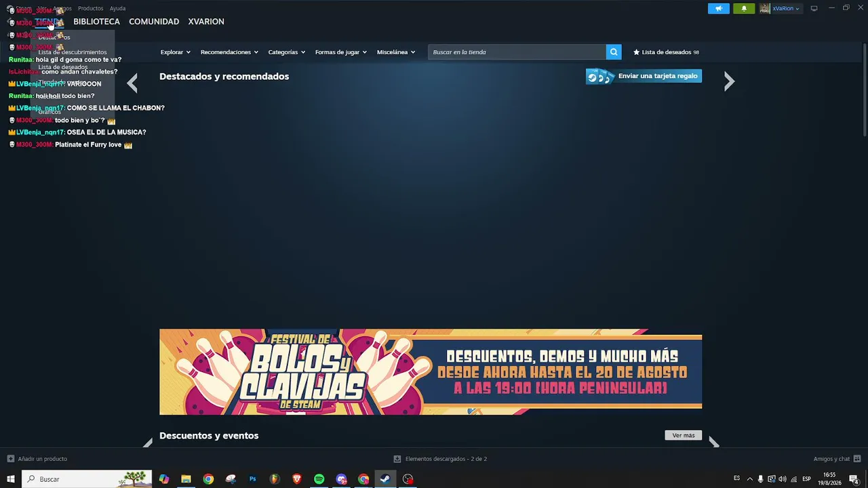This screenshot has width=868, height=488.
Task: Open the Categorías dropdown
Action: pyautogui.click(x=286, y=52)
